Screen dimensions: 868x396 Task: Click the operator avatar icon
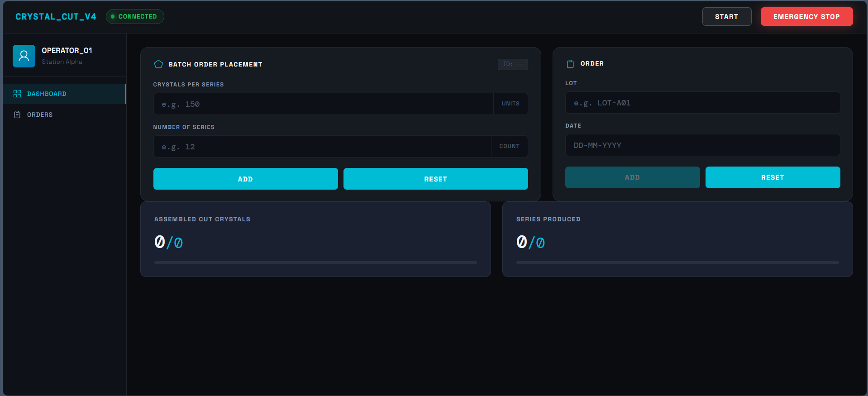(24, 56)
